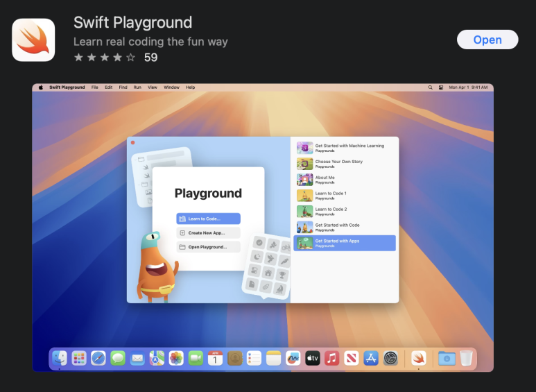Open the Window menu
Viewport: 536px width, 392px height.
point(171,87)
